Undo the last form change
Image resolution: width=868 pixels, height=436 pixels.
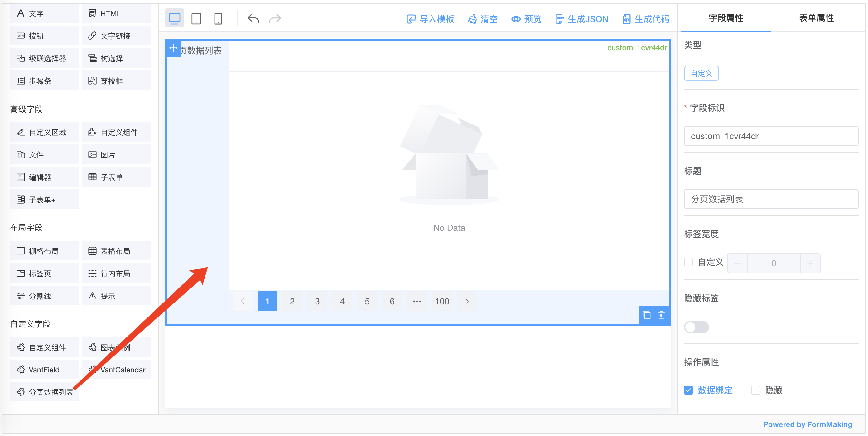253,18
